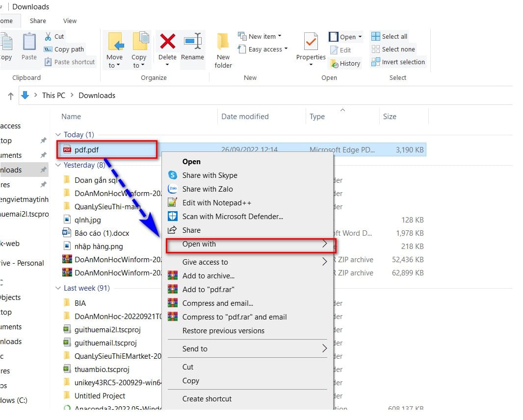Sort by the Date modified column header
523x420 pixels.
[x=245, y=117]
